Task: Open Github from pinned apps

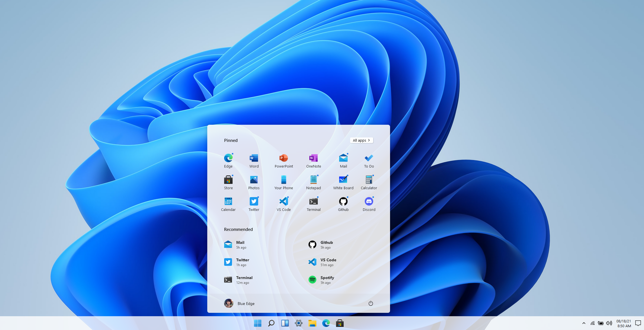Action: click(343, 203)
